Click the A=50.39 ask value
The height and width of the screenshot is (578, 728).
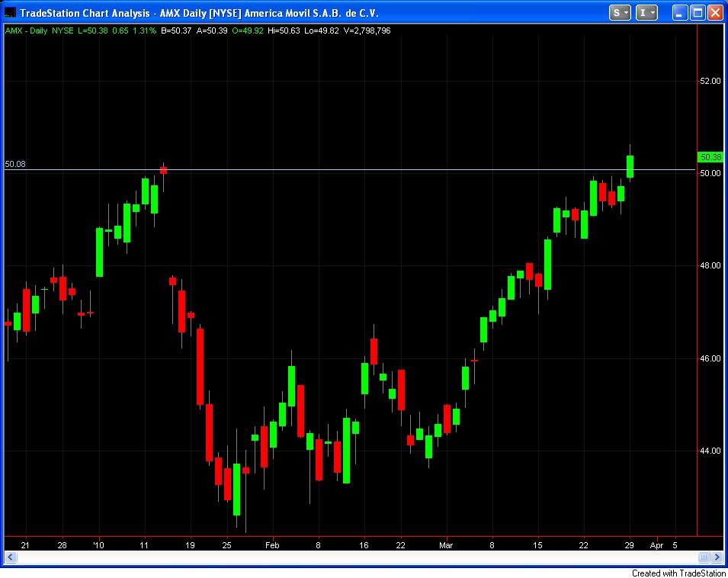pos(212,31)
